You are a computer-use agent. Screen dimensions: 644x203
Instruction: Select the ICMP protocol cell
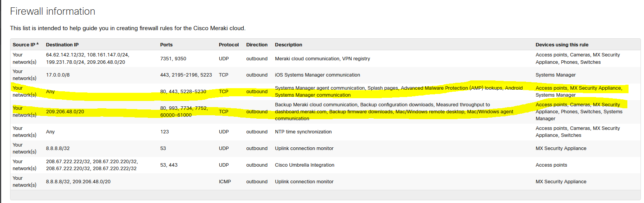[x=225, y=182]
